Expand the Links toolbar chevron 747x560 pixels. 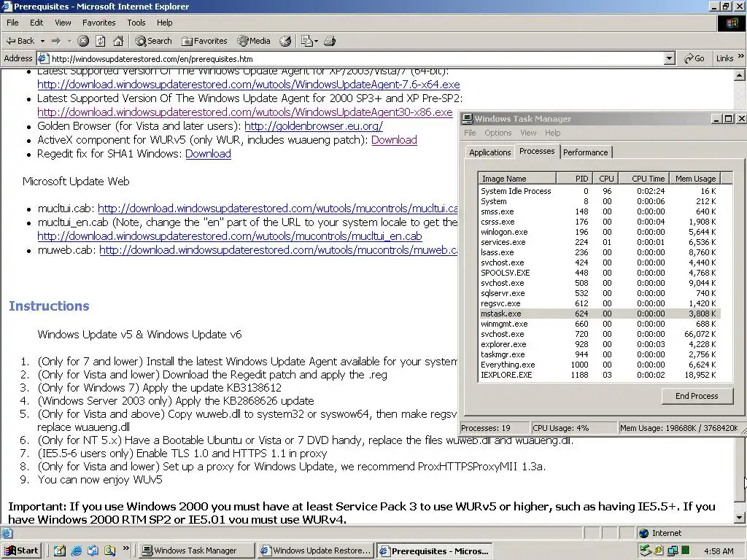click(x=741, y=57)
